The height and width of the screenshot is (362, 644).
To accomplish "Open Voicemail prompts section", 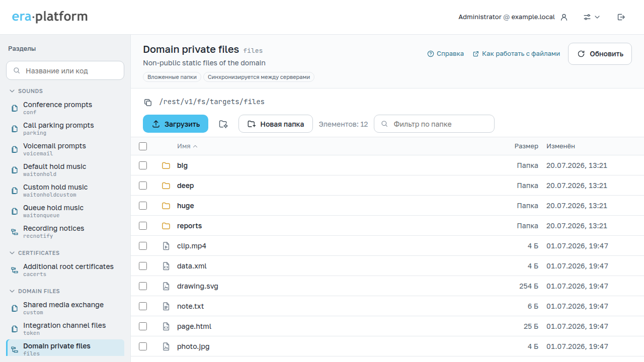I will 65,149.
